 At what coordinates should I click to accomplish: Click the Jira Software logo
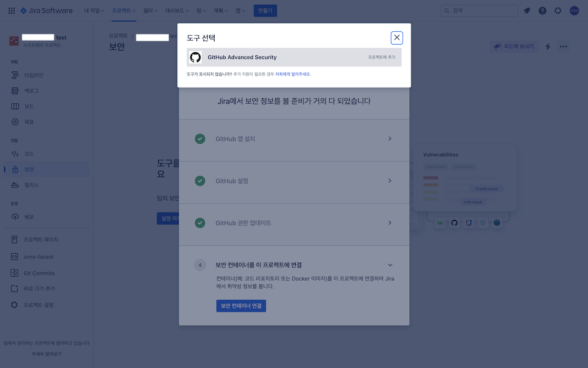point(46,11)
